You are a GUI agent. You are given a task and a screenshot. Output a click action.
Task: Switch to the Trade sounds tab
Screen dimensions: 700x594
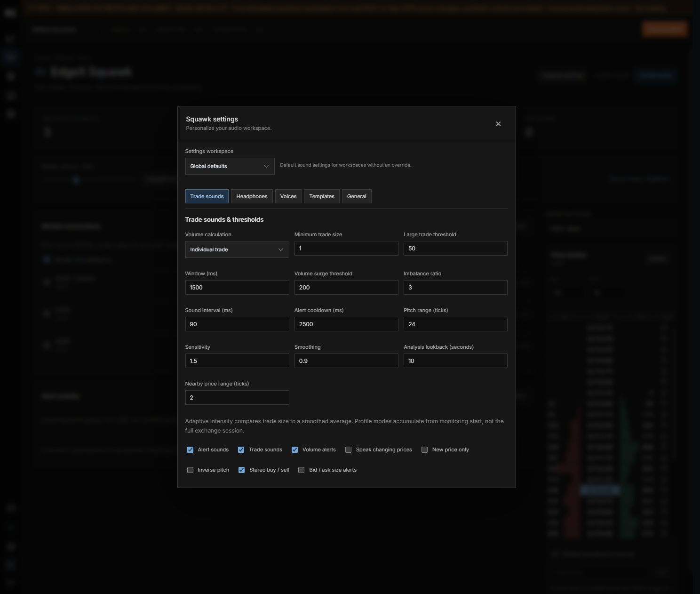pos(207,196)
